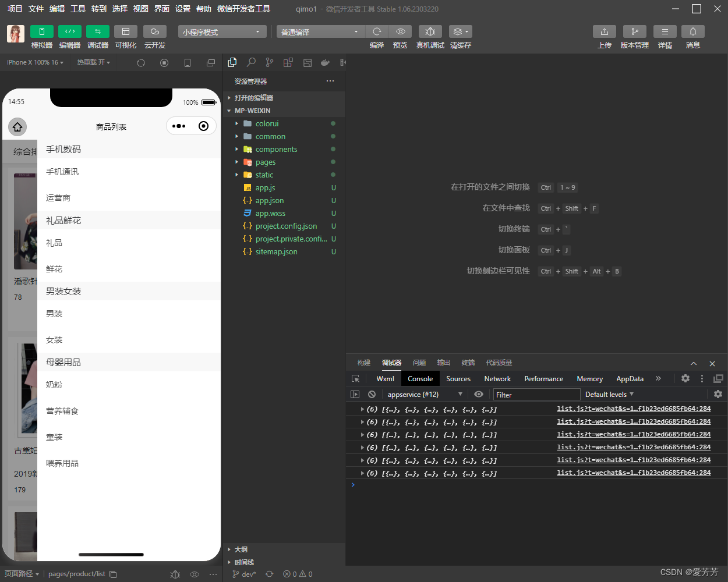Open the appservice (#12) context dropdown
This screenshot has height=582, width=728.
(x=425, y=395)
